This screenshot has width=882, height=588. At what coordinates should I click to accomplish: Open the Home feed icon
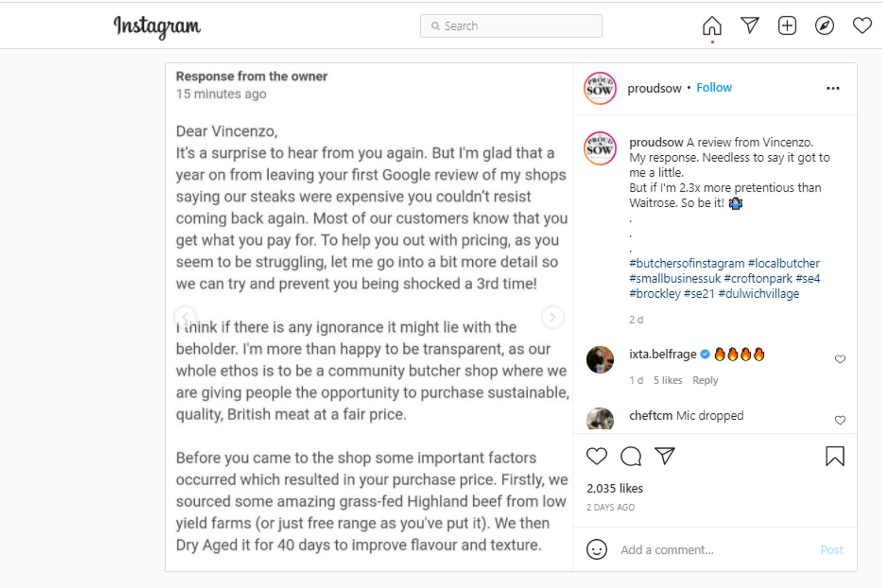[x=712, y=26]
